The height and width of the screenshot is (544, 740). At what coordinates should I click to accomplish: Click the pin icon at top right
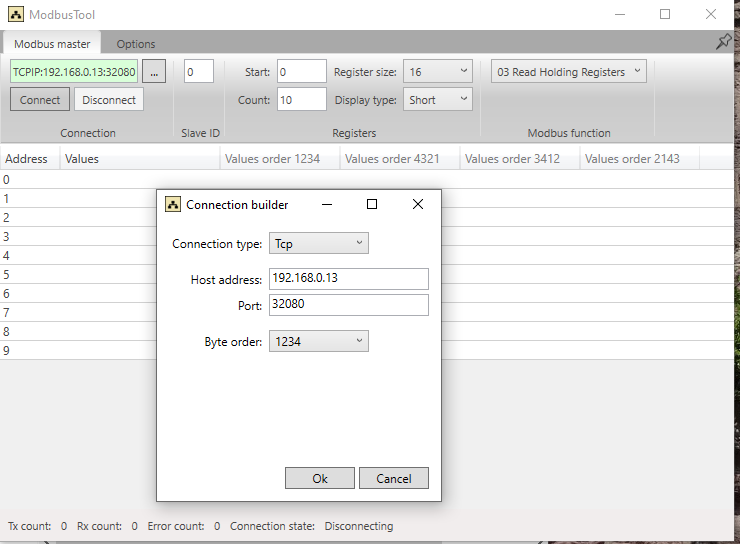pos(723,42)
